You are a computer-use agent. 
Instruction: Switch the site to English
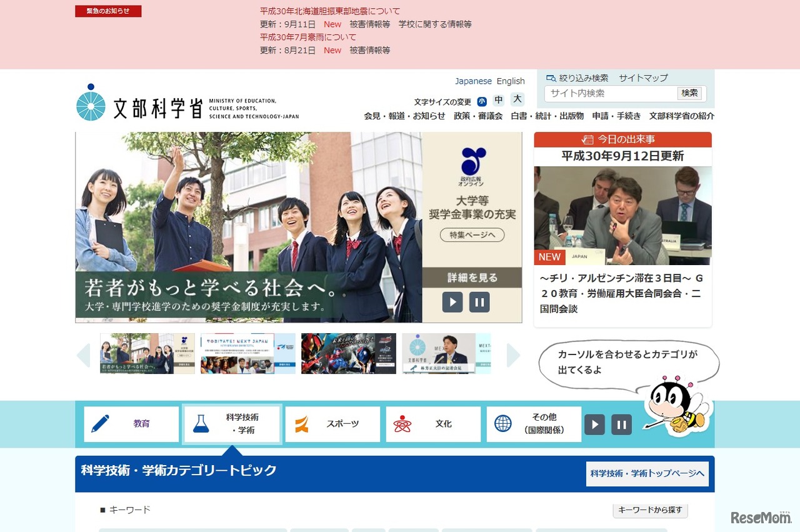[x=511, y=81]
